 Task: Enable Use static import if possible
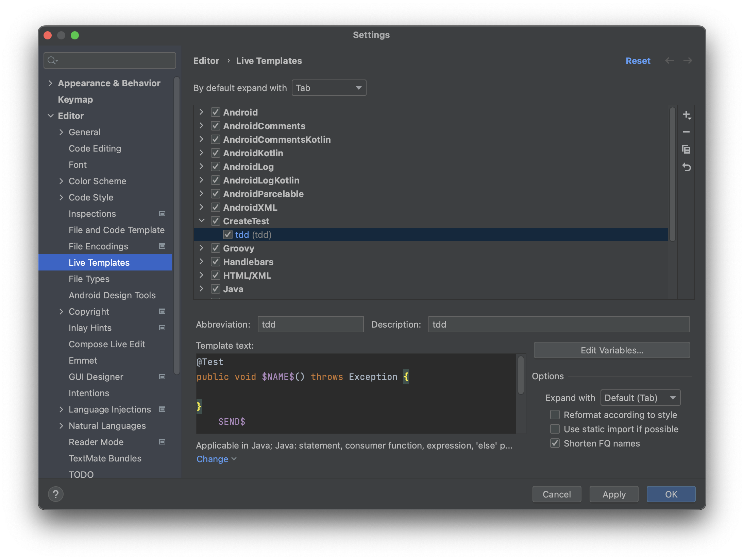(x=555, y=429)
